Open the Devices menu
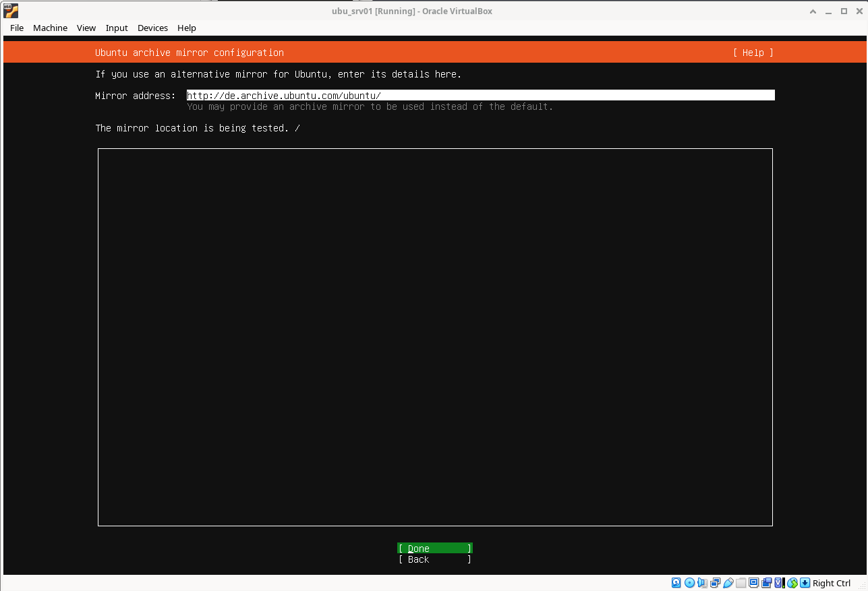The width and height of the screenshot is (868, 591). (152, 28)
